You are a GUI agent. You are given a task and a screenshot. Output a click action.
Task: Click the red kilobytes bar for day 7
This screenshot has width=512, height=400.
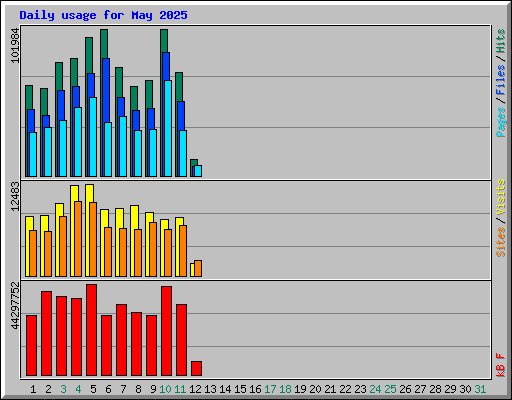[121, 340]
